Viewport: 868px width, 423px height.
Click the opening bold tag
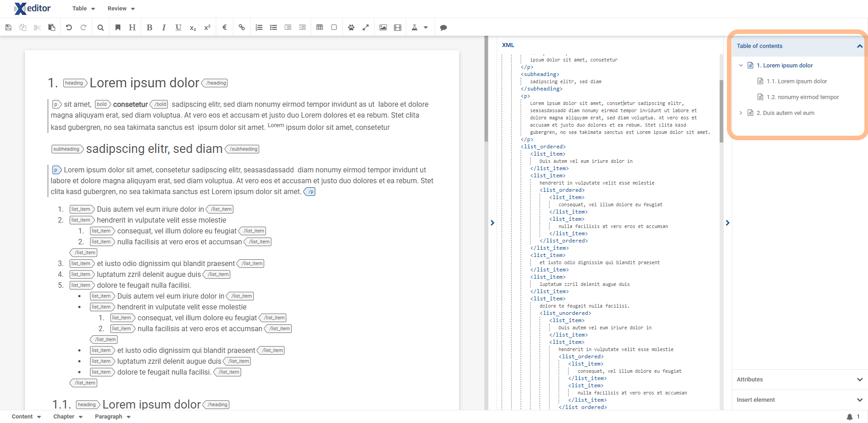click(103, 105)
